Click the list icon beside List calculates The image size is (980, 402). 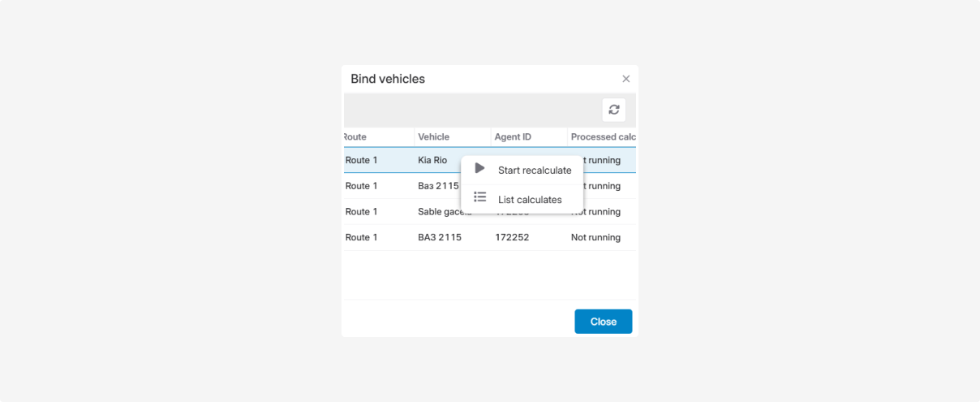coord(479,197)
